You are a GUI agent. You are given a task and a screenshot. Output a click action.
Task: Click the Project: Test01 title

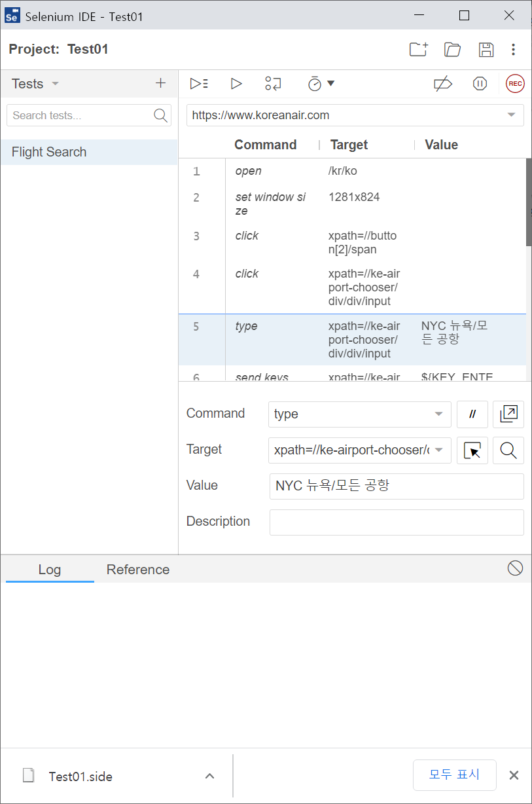(x=59, y=49)
